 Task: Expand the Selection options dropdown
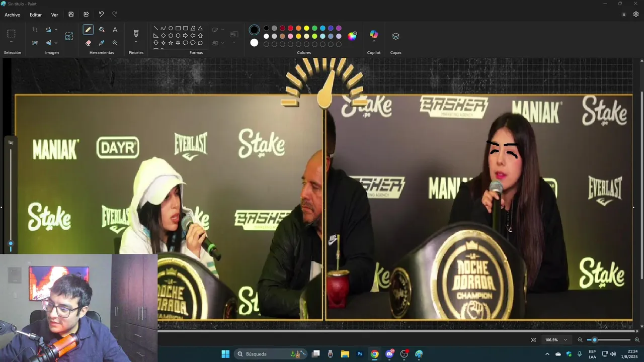click(x=11, y=42)
